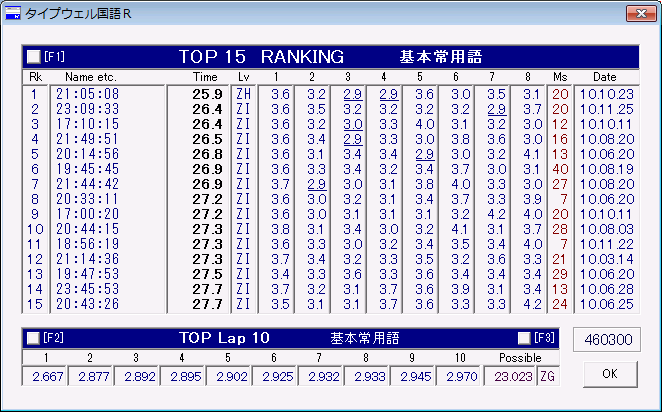Image resolution: width=662 pixels, height=412 pixels.
Task: Select name entry 17:10:15
Action: coord(88,124)
